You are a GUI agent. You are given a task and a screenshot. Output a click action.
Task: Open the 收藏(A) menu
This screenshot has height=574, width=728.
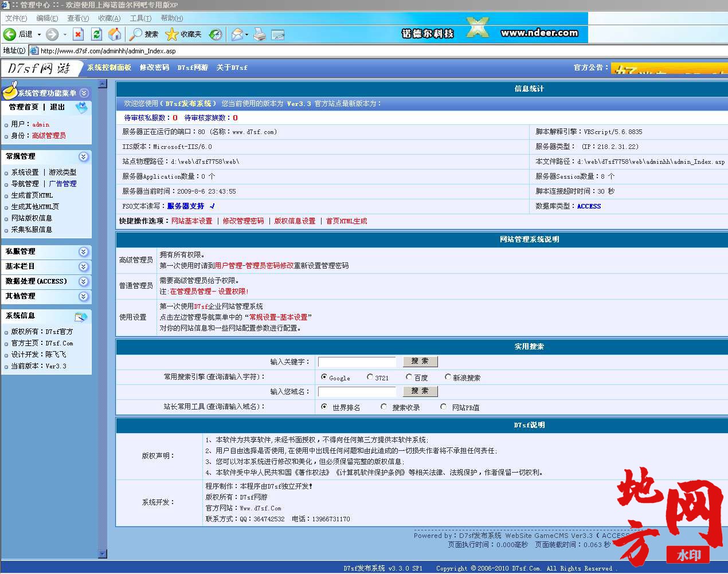coord(109,18)
